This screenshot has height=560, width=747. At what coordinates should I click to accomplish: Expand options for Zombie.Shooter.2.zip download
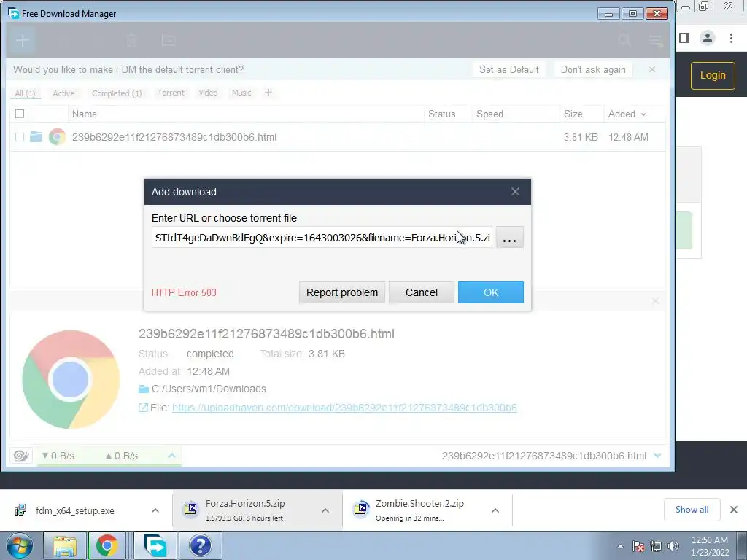pos(495,510)
